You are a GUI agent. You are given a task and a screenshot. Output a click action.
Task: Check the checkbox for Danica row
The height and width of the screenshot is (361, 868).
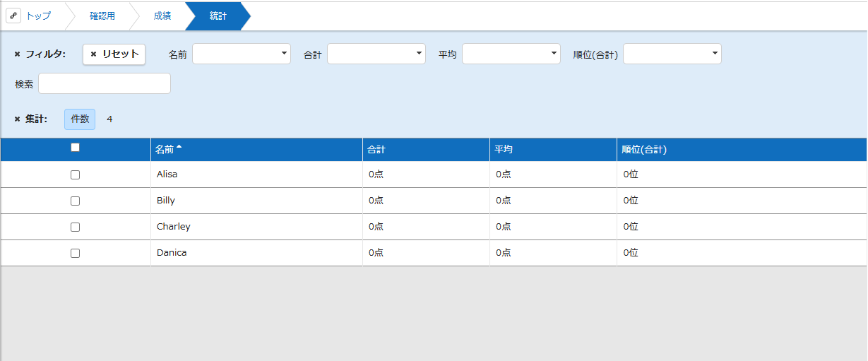coord(76,253)
